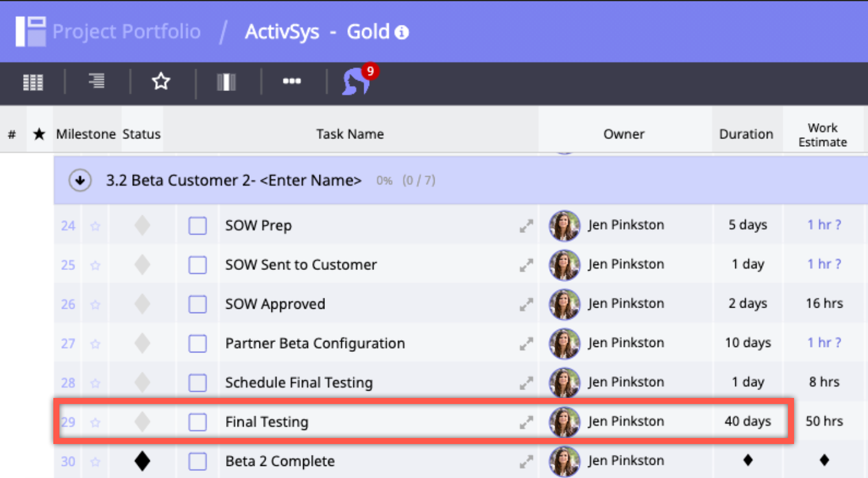This screenshot has height=478, width=868.
Task: Sort by the Task Name column header
Action: [x=350, y=135]
